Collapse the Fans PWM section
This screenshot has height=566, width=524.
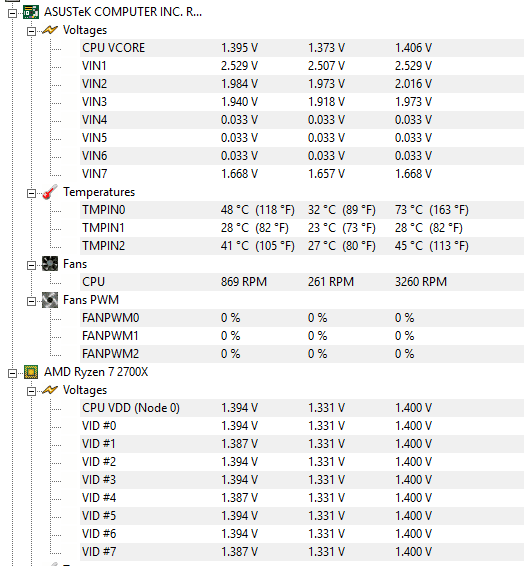(x=31, y=301)
